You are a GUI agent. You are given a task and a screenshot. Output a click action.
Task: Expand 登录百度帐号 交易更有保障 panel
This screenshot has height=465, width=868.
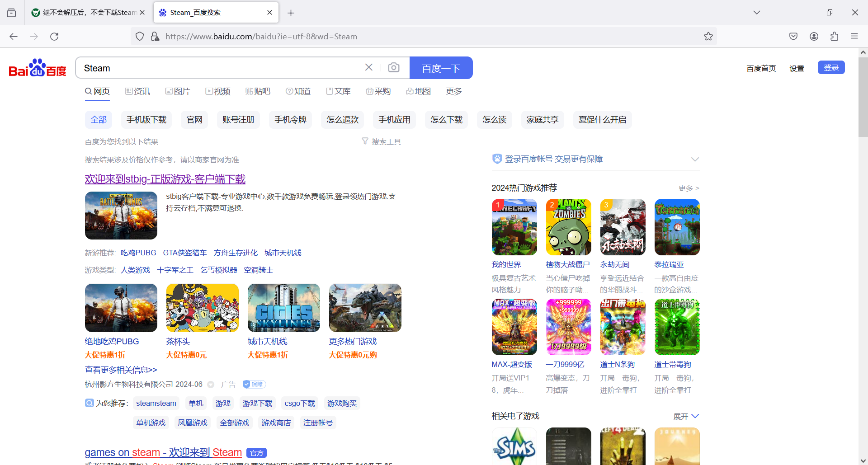tap(695, 159)
